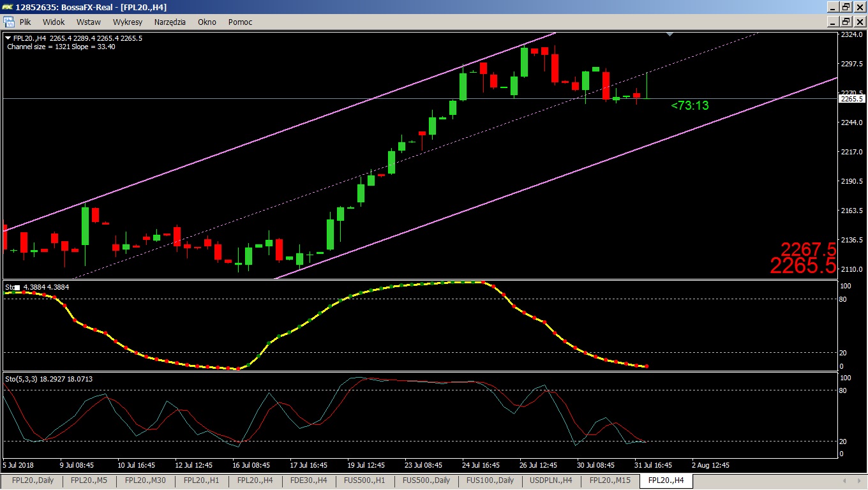
Task: Click the 2297.5 price axis label
Action: [x=853, y=64]
